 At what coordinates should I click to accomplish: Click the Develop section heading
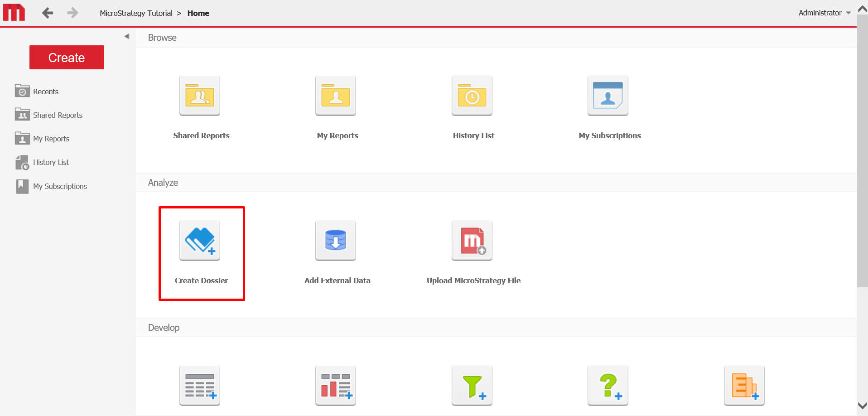coord(164,328)
